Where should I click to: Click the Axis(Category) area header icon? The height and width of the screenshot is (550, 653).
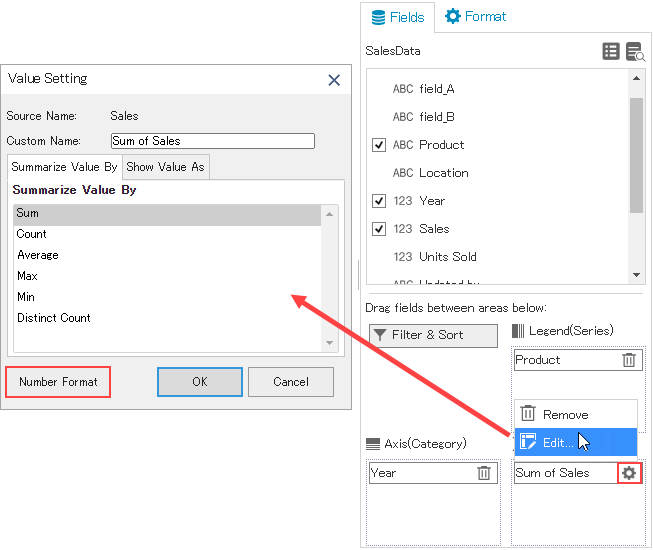coord(373,444)
